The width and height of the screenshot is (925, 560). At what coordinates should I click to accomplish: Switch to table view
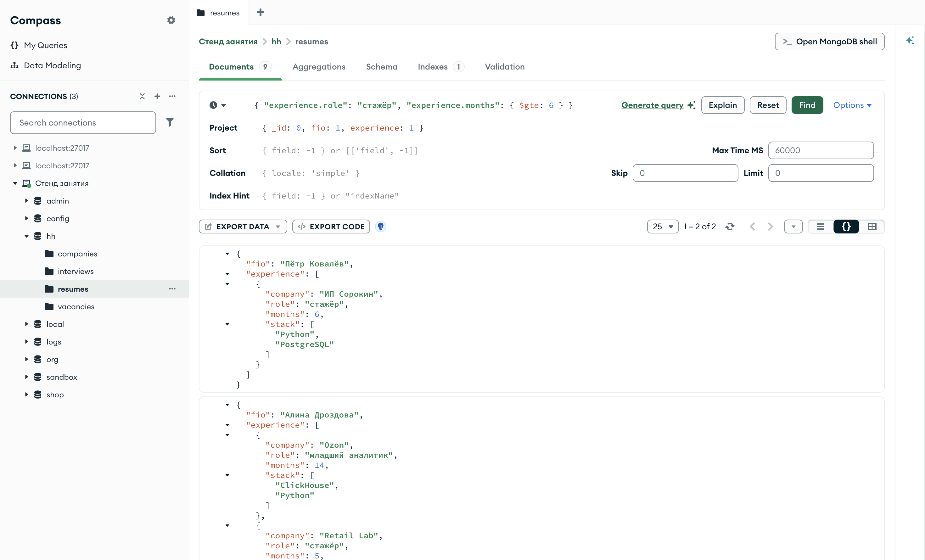click(872, 226)
